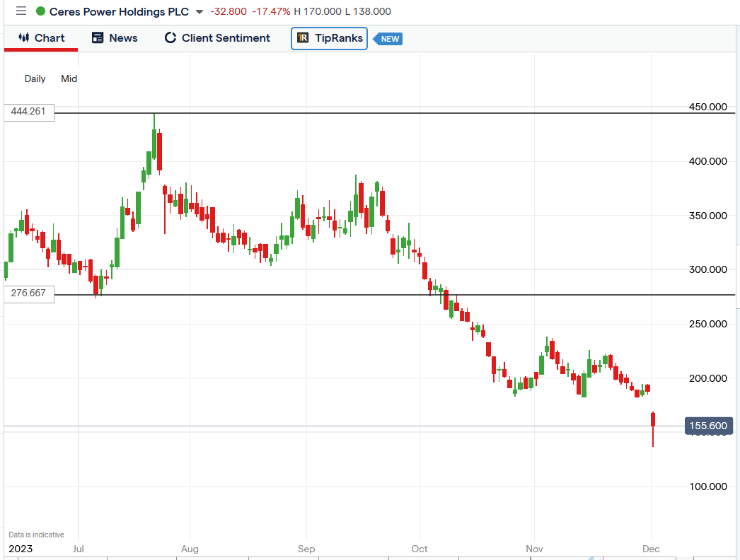Select the 444.261 horizontal line label

29,112
